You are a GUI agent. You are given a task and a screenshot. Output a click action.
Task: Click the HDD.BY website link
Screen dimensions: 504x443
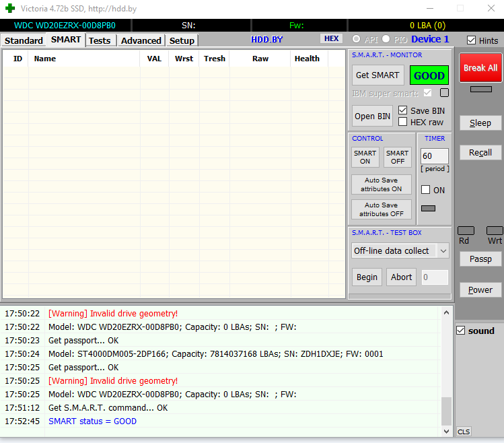pos(267,40)
